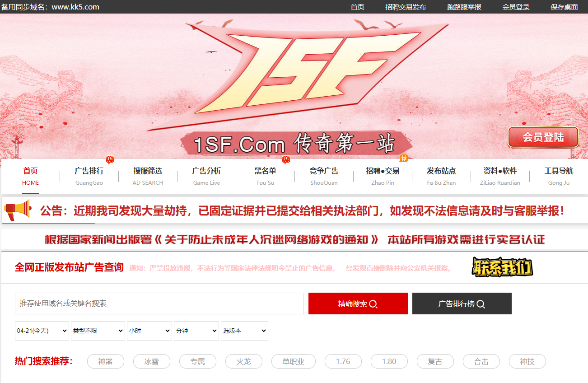
Task: Click 保存桌面 in the top bar
Action: pyautogui.click(x=565, y=7)
